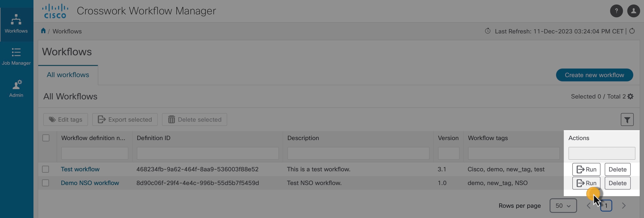
Task: Select Job Manager from the sidebar
Action: pos(16,56)
